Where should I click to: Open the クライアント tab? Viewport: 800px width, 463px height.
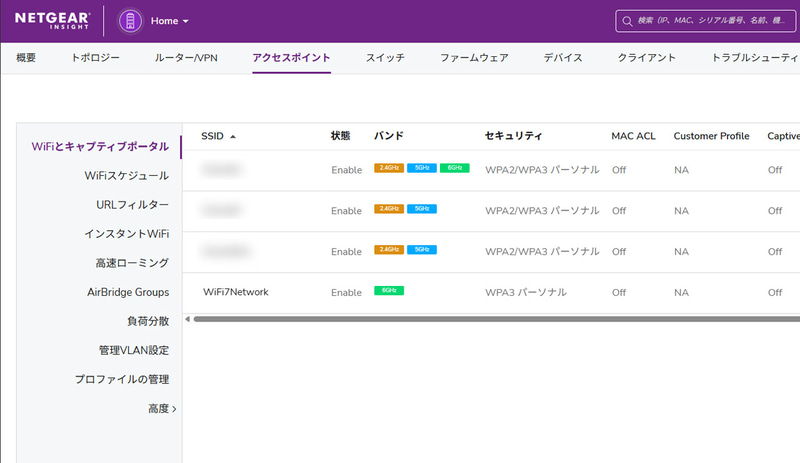tap(646, 58)
